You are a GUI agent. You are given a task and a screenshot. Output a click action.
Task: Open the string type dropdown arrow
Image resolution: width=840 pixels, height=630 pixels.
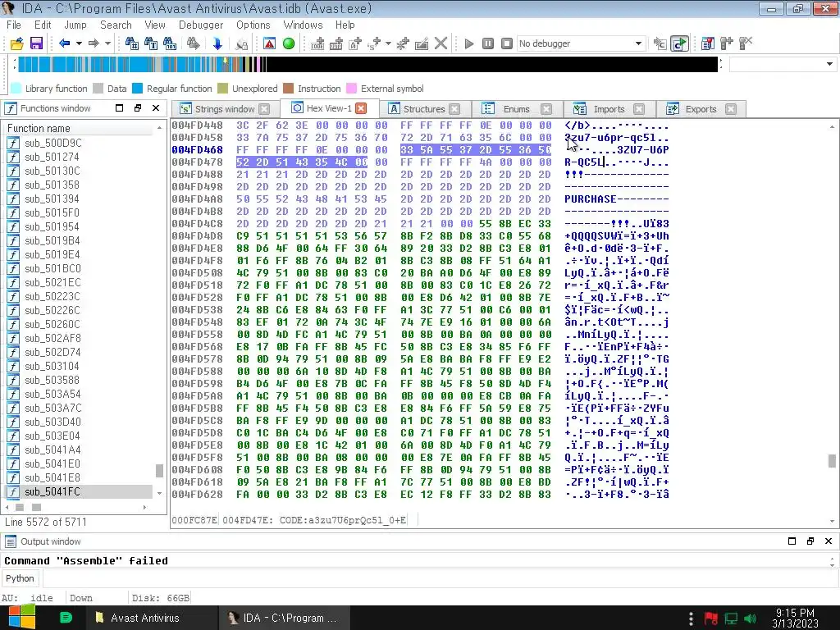pos(388,43)
